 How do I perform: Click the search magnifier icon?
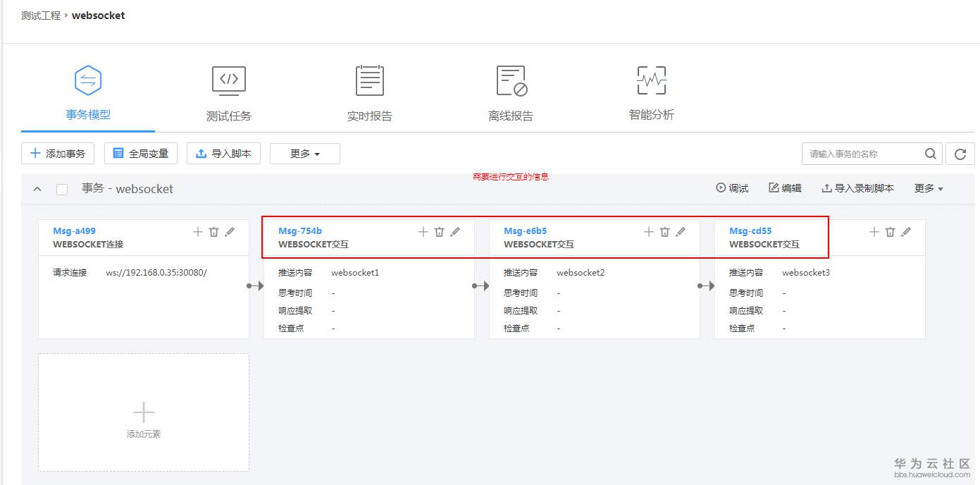[931, 154]
